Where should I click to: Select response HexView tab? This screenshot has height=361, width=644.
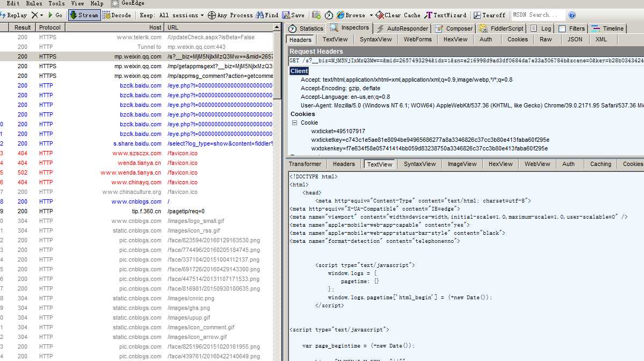coord(500,164)
